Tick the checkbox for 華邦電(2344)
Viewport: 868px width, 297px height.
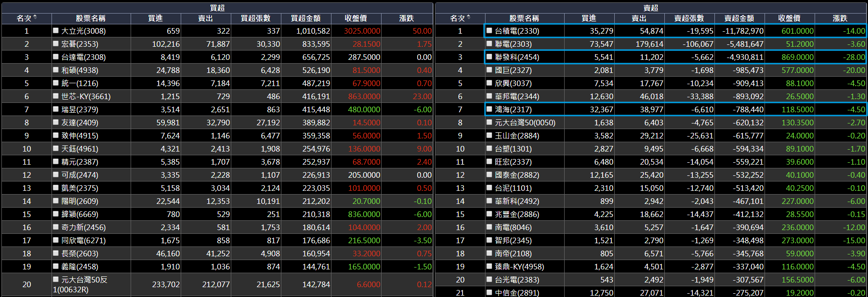(489, 96)
